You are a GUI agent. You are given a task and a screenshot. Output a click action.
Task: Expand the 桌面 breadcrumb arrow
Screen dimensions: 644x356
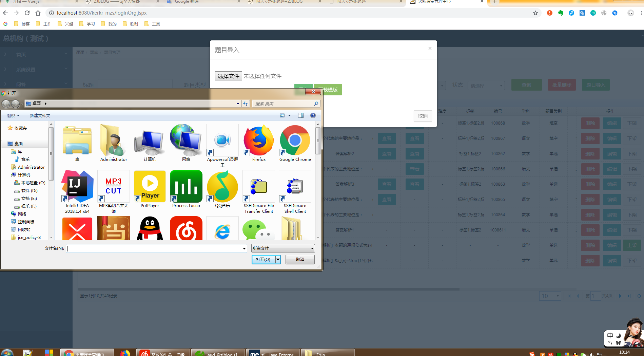[45, 104]
